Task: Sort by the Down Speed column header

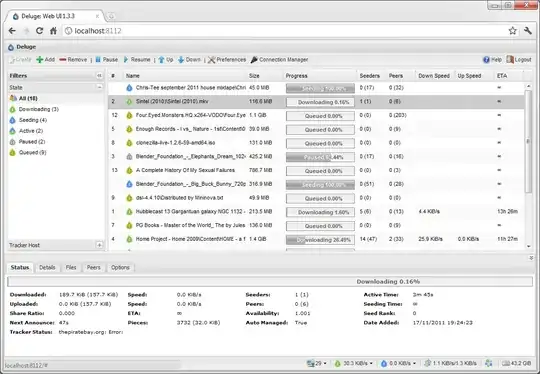Action: [x=434, y=76]
